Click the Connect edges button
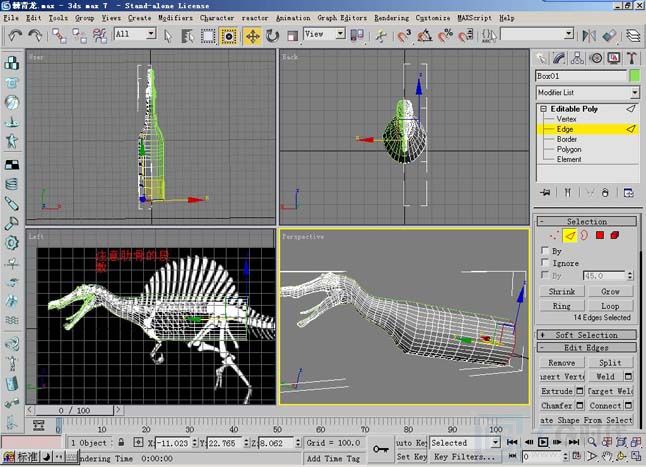The height and width of the screenshot is (467, 646). pyautogui.click(x=605, y=406)
